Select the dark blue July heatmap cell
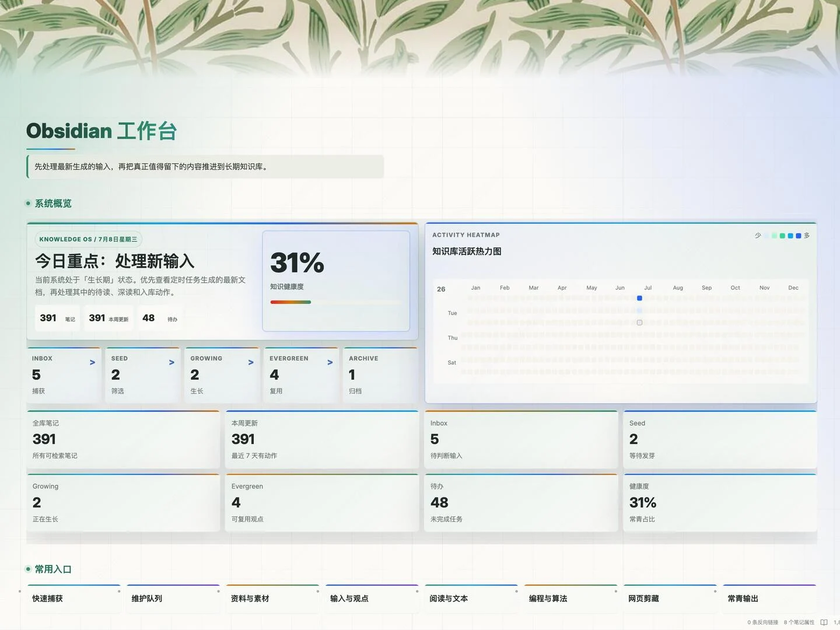Viewport: 840px width, 630px height. [639, 298]
